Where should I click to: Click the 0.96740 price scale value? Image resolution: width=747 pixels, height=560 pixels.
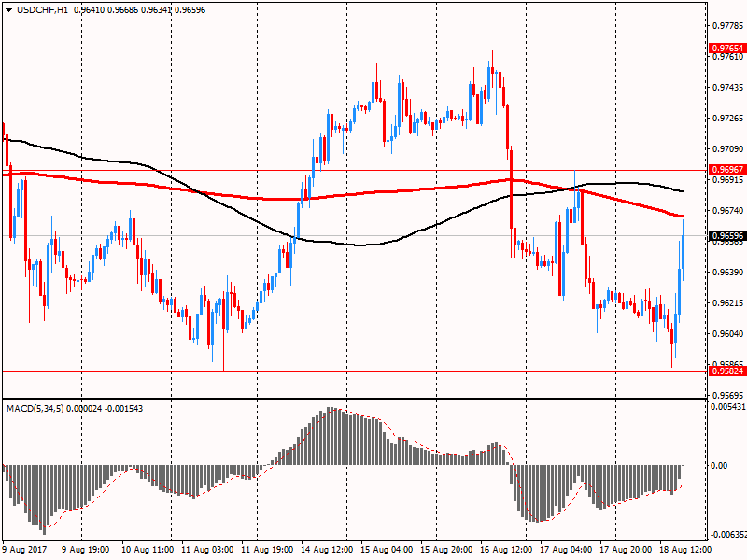(x=727, y=211)
